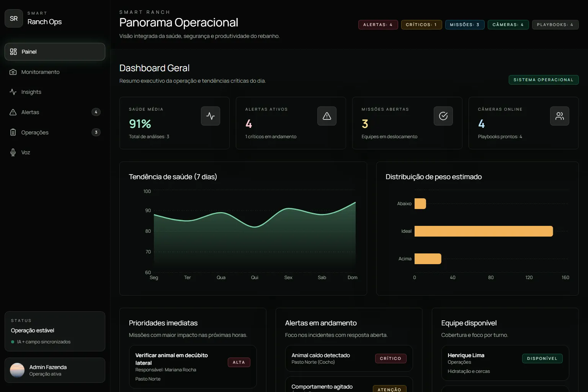This screenshot has width=588, height=392.
Task: Click the heartbeat icon in Saúde Média card
Action: click(211, 116)
